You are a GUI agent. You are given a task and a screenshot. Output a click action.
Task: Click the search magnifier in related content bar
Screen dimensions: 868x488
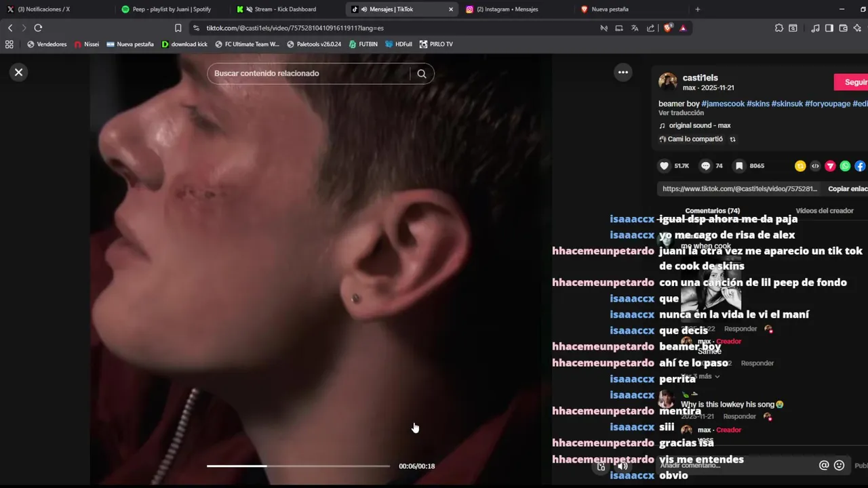pos(422,74)
